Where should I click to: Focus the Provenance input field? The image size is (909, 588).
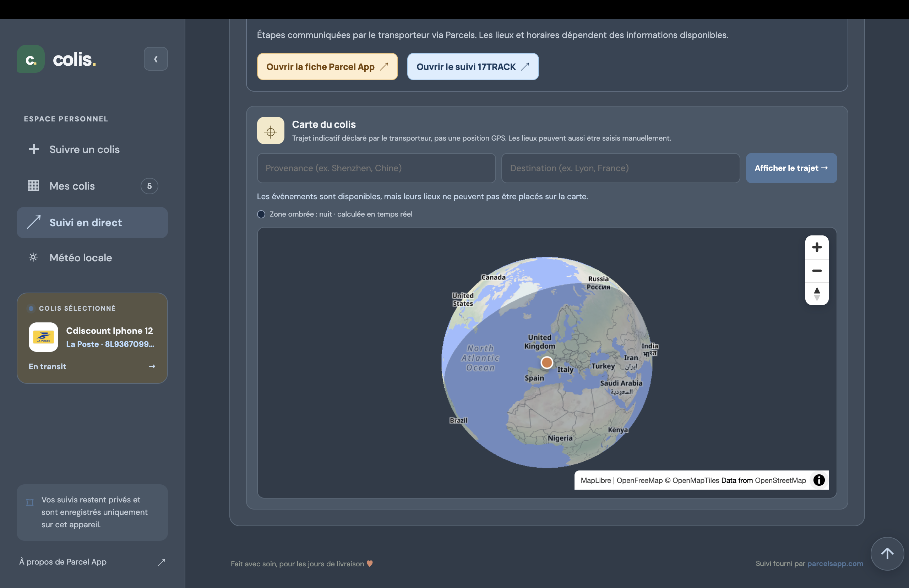376,168
